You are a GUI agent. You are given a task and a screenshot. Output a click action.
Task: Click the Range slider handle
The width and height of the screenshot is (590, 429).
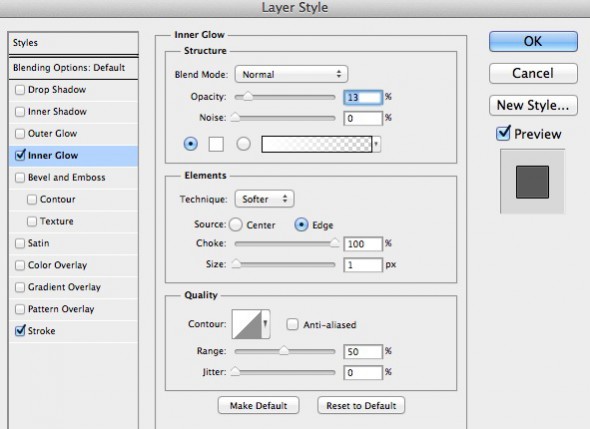pyautogui.click(x=284, y=351)
